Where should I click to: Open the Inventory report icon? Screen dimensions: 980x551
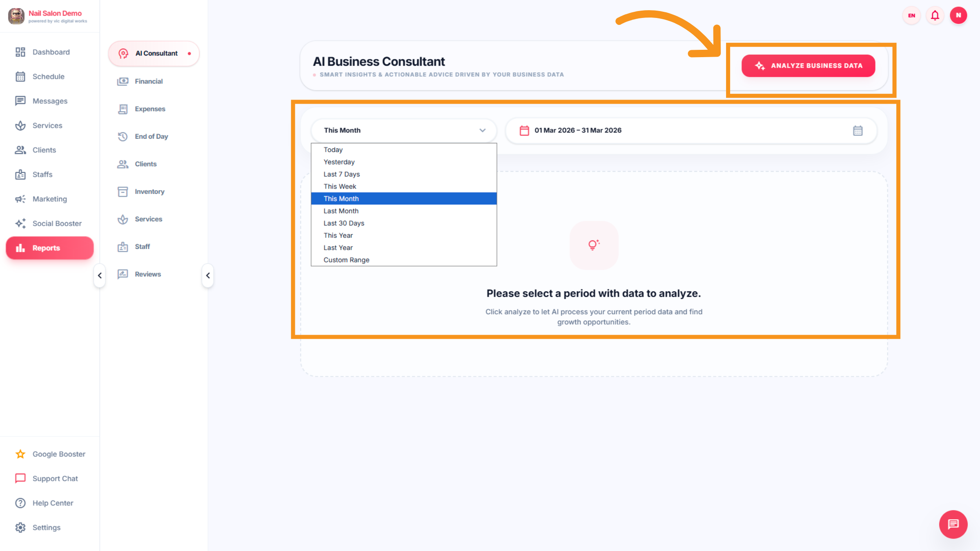[122, 191]
